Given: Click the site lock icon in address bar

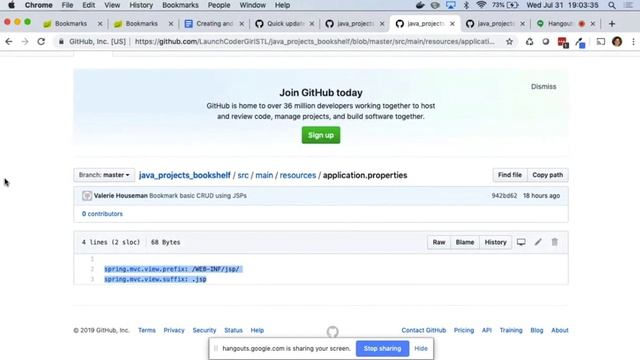Looking at the screenshot, I should click(61, 42).
